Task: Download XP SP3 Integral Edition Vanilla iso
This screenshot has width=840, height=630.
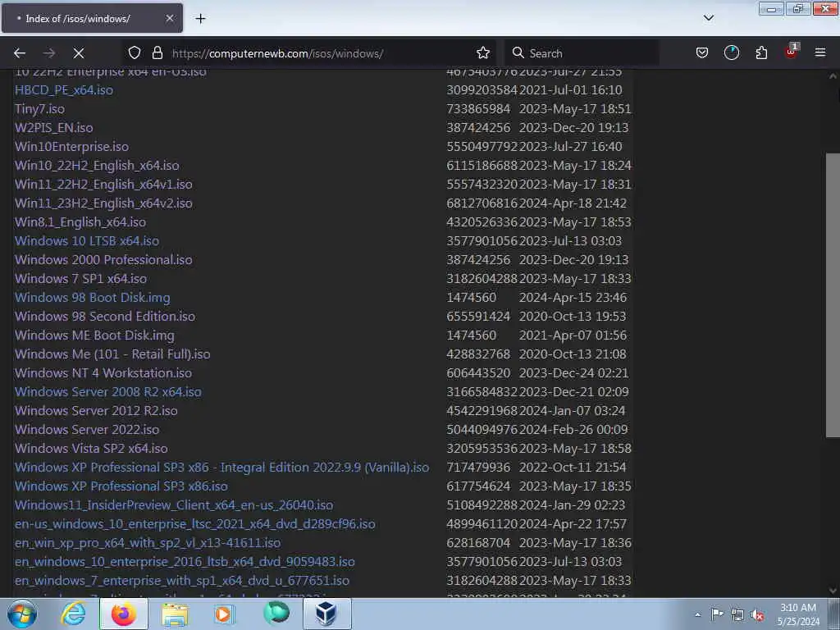Action: pyautogui.click(x=221, y=467)
